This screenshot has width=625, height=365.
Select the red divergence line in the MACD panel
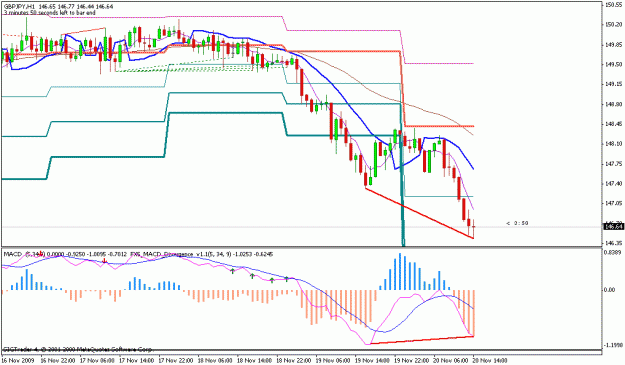pyautogui.click(x=422, y=340)
